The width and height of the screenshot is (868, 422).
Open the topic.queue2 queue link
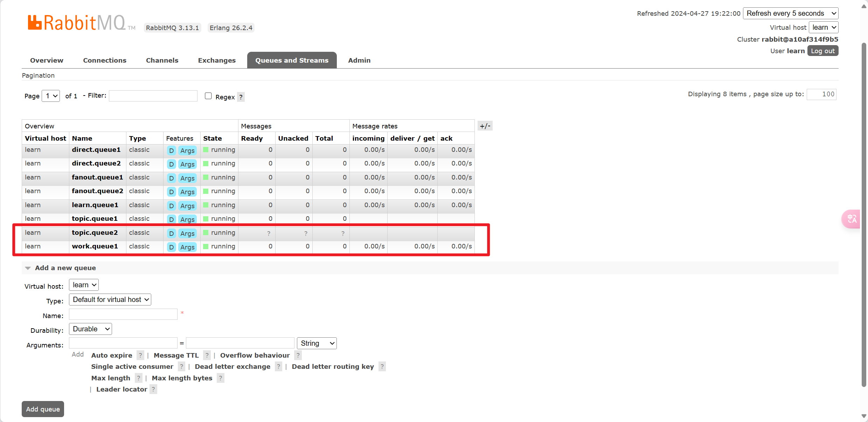95,233
